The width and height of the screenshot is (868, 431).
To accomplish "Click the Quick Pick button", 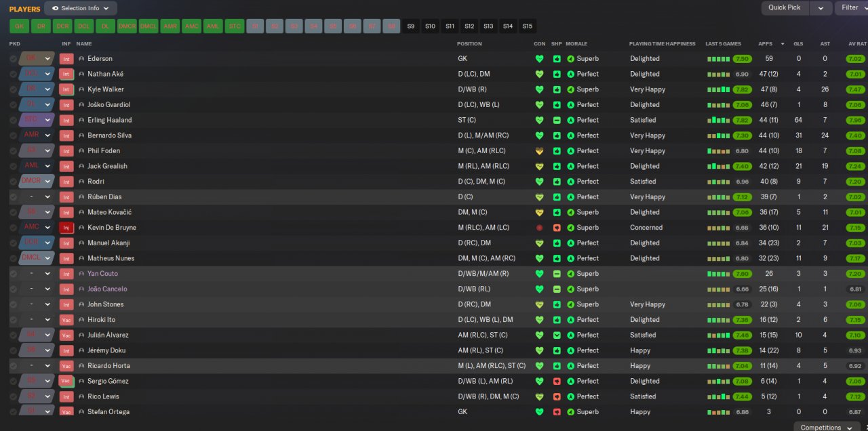I will click(785, 7).
